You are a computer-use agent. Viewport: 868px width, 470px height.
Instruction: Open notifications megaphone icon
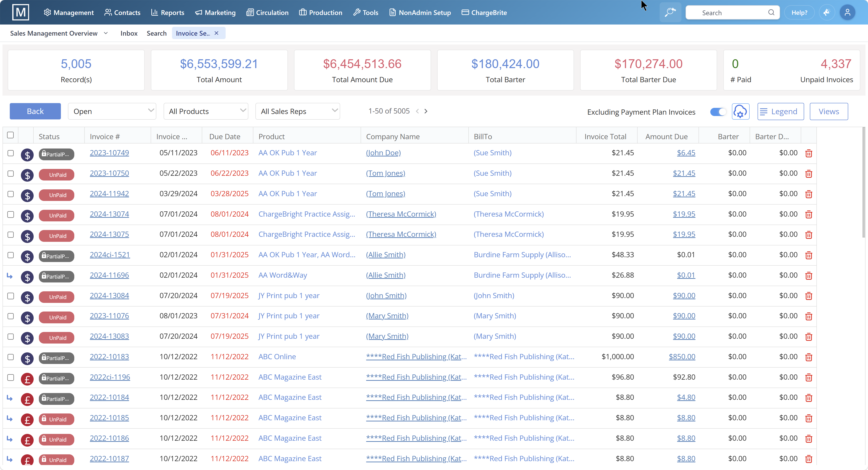coord(827,12)
